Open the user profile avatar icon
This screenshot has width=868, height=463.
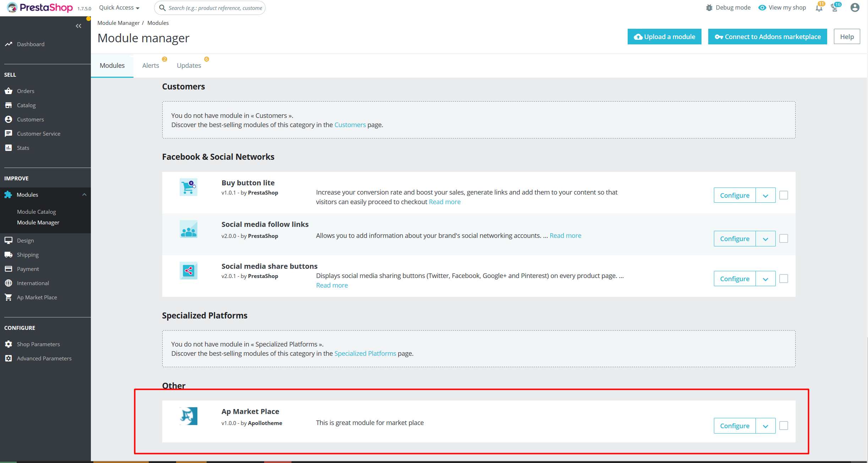(x=855, y=7)
